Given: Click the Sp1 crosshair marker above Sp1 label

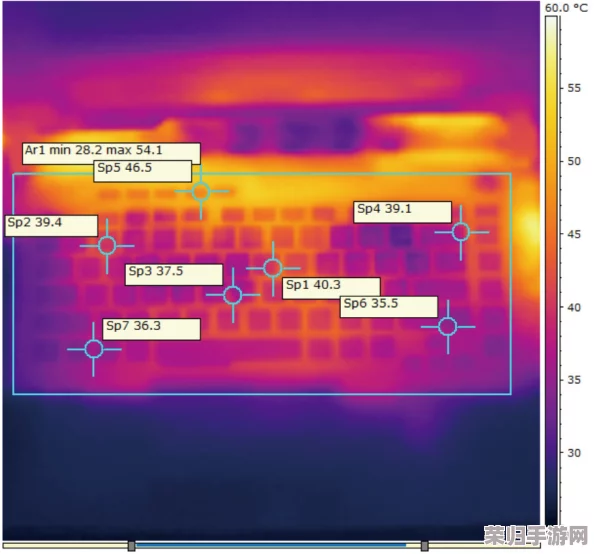Looking at the screenshot, I should [x=273, y=268].
